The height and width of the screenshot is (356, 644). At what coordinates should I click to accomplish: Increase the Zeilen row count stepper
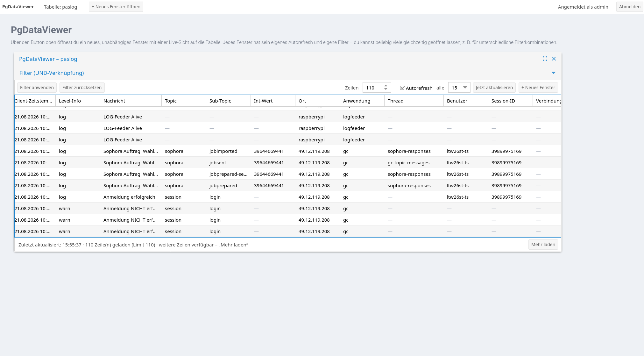coord(386,86)
